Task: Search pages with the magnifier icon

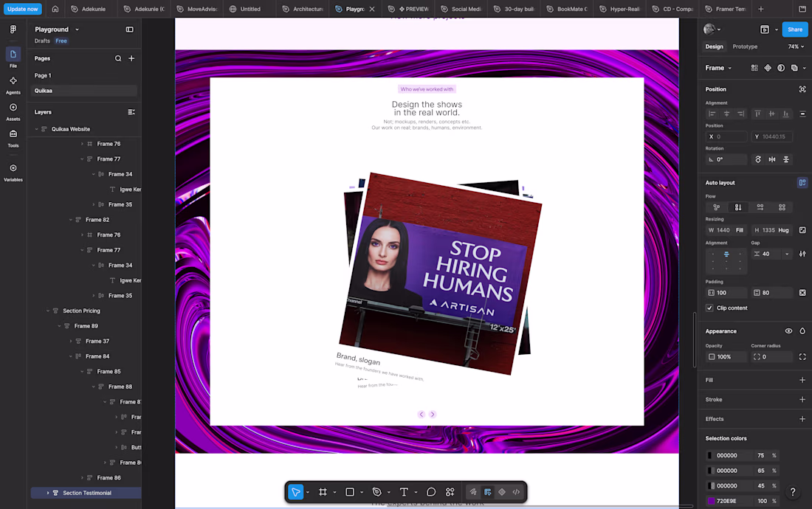Action: pyautogui.click(x=118, y=58)
